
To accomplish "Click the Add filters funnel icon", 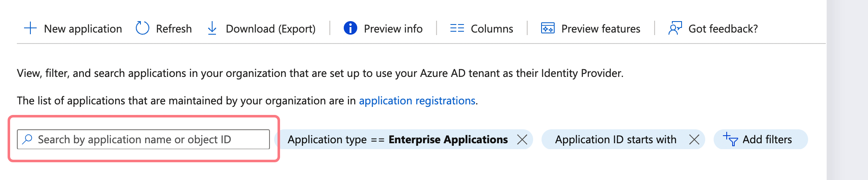I will [730, 139].
